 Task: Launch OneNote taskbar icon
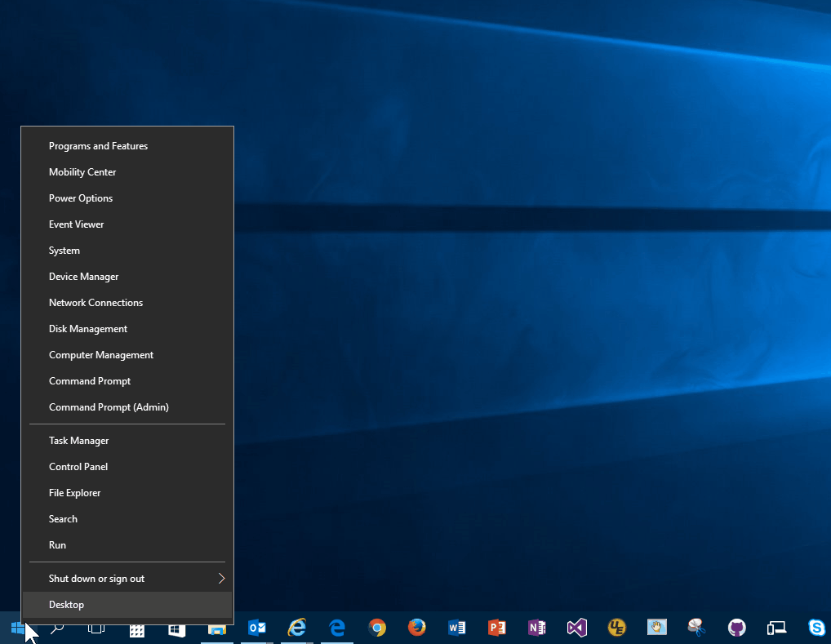537,628
